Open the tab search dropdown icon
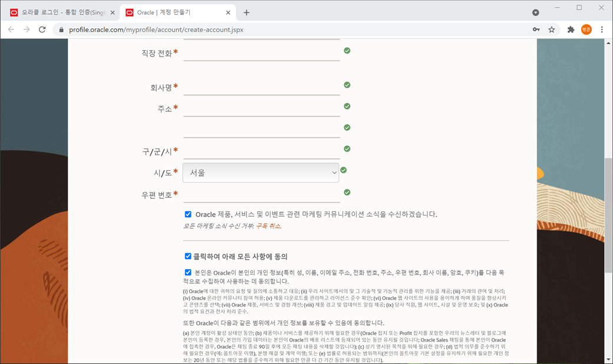 point(536,12)
